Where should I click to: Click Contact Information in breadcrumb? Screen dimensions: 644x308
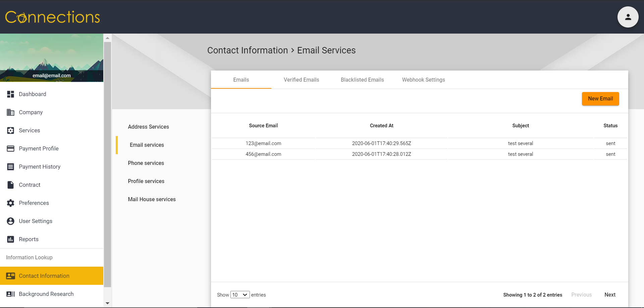coord(248,50)
